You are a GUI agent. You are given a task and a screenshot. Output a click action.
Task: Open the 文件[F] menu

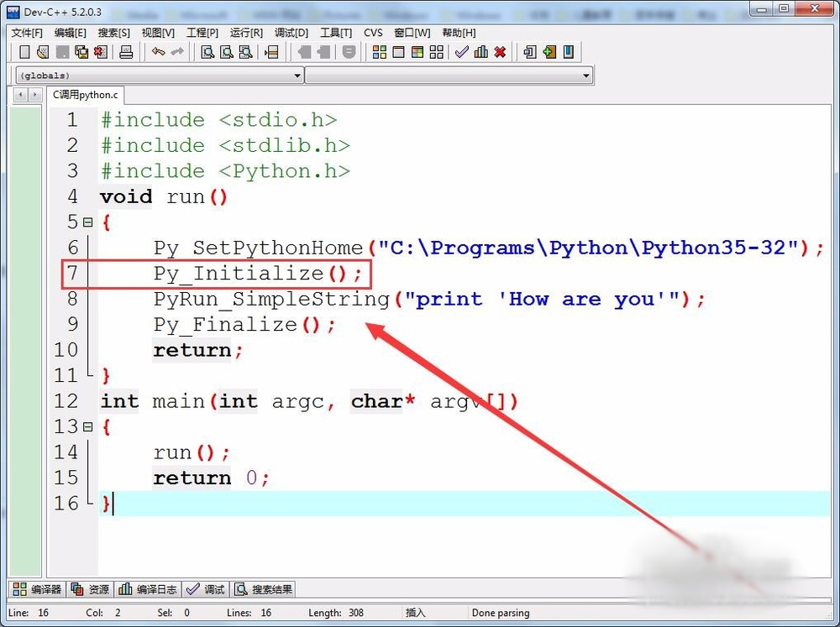[x=27, y=33]
